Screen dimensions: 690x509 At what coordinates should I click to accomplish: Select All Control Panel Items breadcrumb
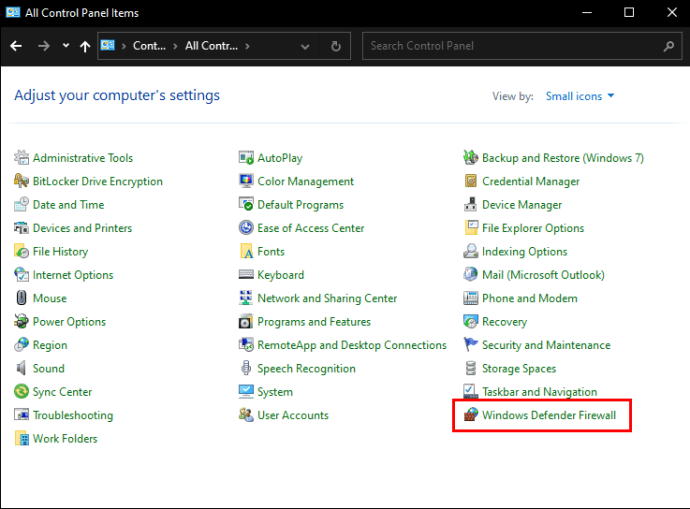[211, 46]
